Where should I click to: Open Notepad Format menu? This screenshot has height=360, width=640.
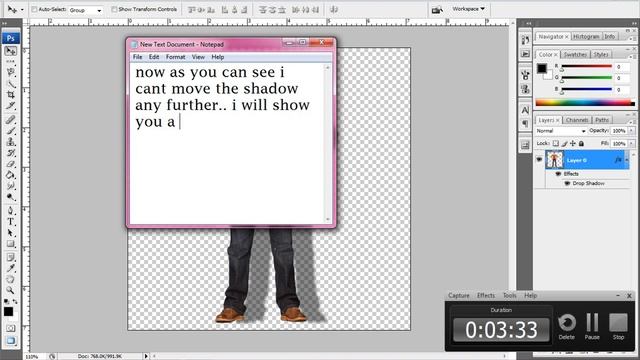tap(176, 57)
